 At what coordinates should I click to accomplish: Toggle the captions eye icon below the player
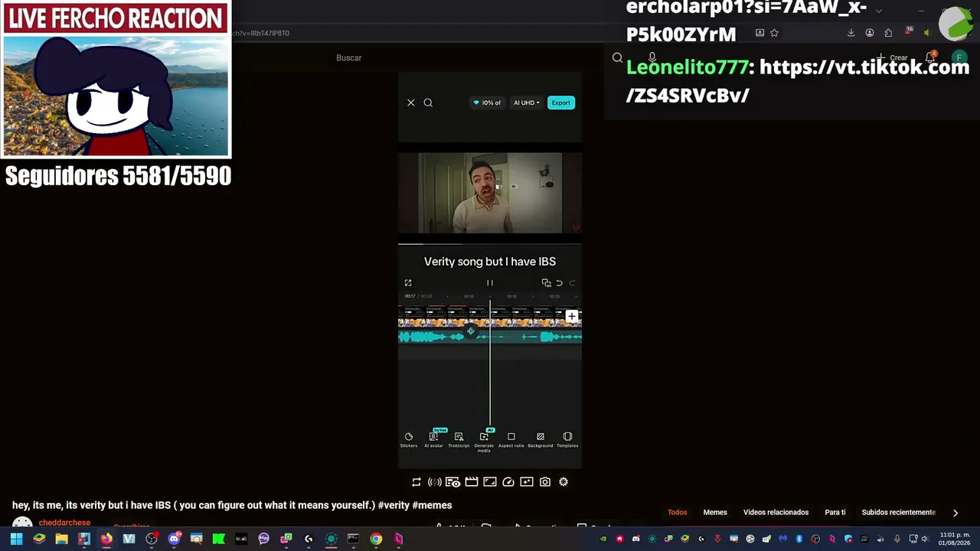[x=453, y=482]
